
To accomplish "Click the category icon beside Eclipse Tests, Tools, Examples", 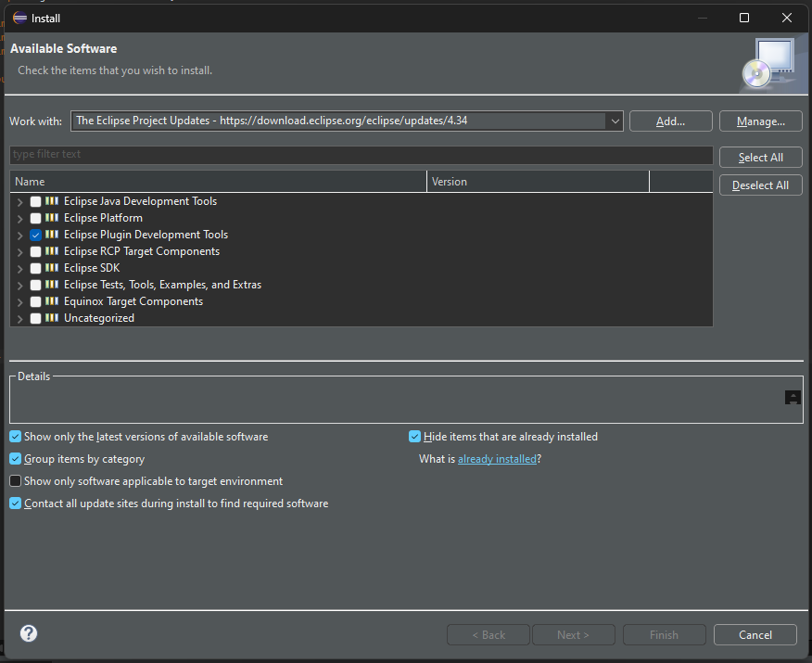I will click(52, 285).
